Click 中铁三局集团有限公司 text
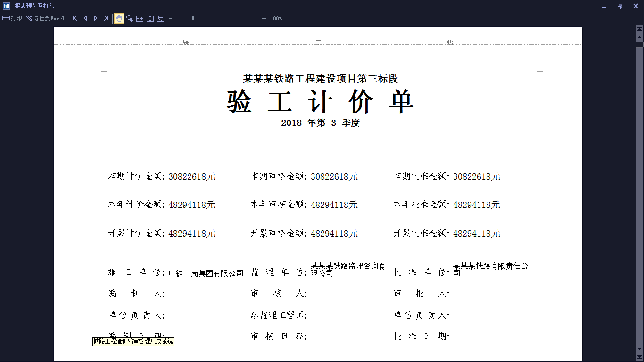Screen dimensions: 644x362 [206, 273]
